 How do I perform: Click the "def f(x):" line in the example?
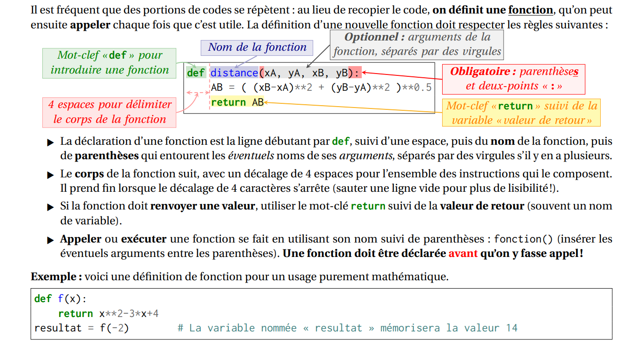(60, 299)
